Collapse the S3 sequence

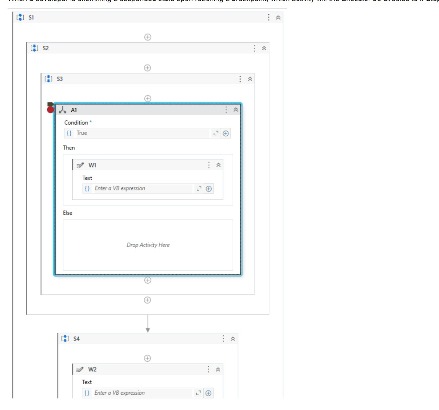pyautogui.click(x=250, y=79)
